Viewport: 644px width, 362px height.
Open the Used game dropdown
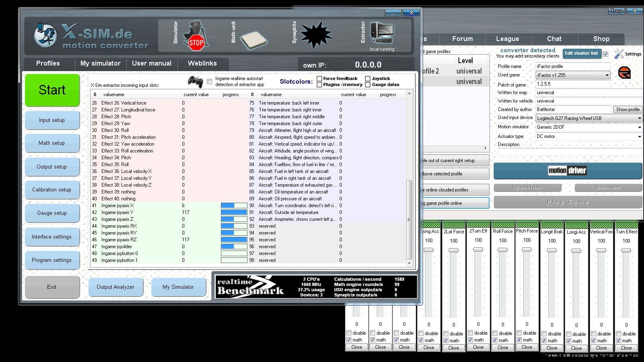click(x=607, y=75)
